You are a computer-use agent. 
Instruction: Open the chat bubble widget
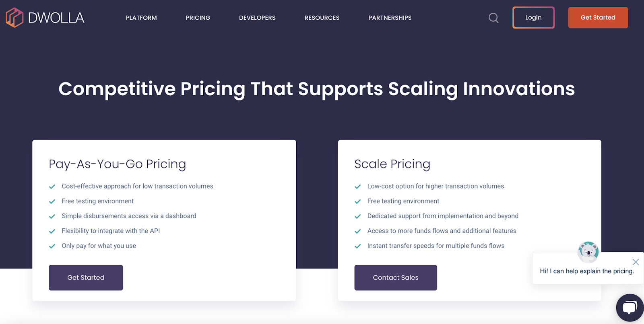(630, 308)
